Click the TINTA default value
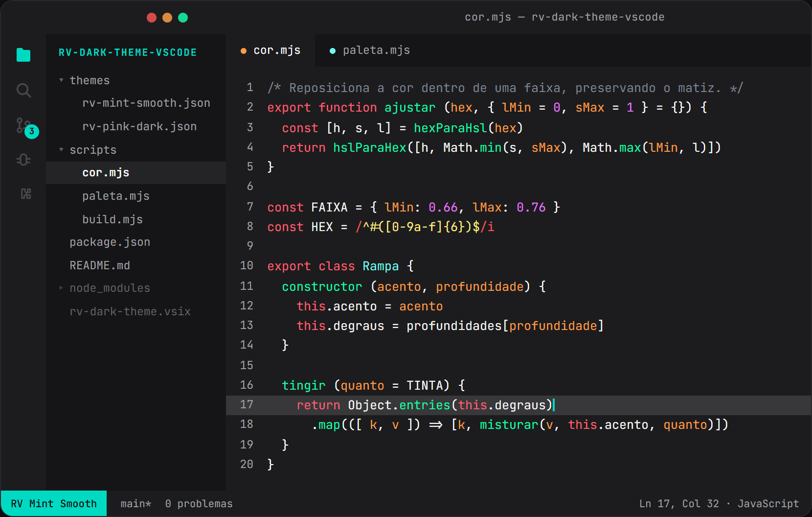812x517 pixels. 425,386
